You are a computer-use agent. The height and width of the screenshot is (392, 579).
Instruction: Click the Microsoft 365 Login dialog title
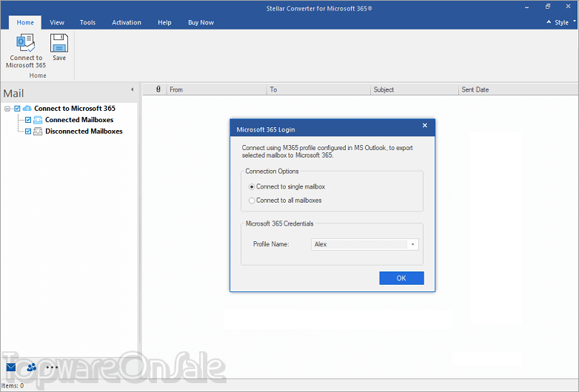266,129
